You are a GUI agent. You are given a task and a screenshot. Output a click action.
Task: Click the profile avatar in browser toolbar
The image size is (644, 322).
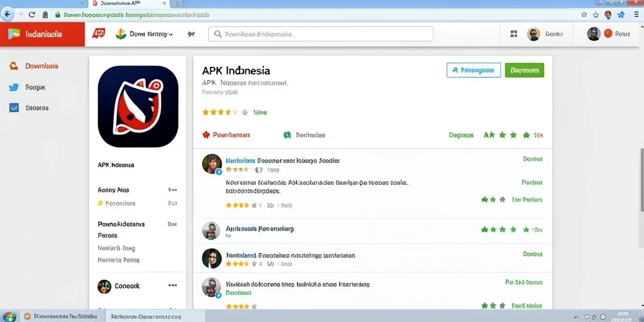tap(608, 14)
